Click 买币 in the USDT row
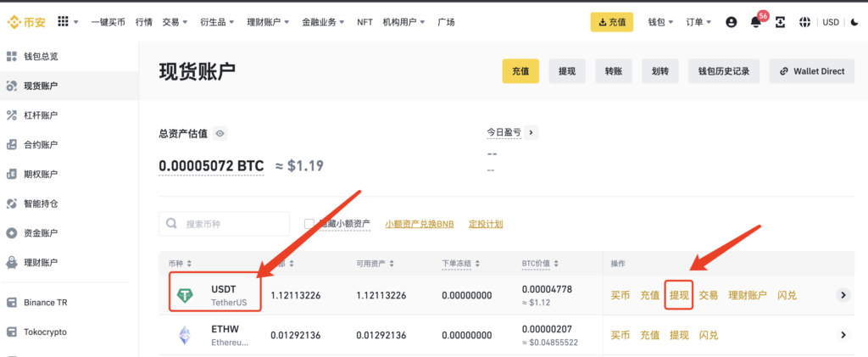868x357 pixels. point(620,295)
